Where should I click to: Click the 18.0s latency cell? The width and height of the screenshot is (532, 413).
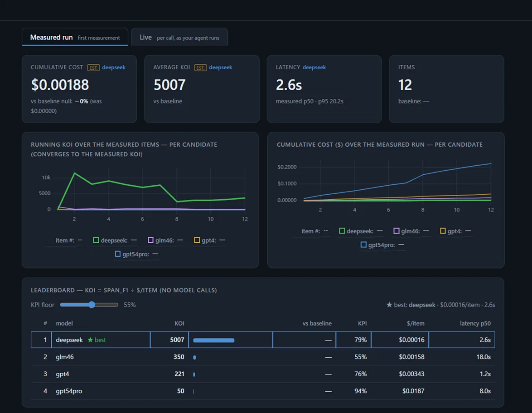(x=484, y=357)
